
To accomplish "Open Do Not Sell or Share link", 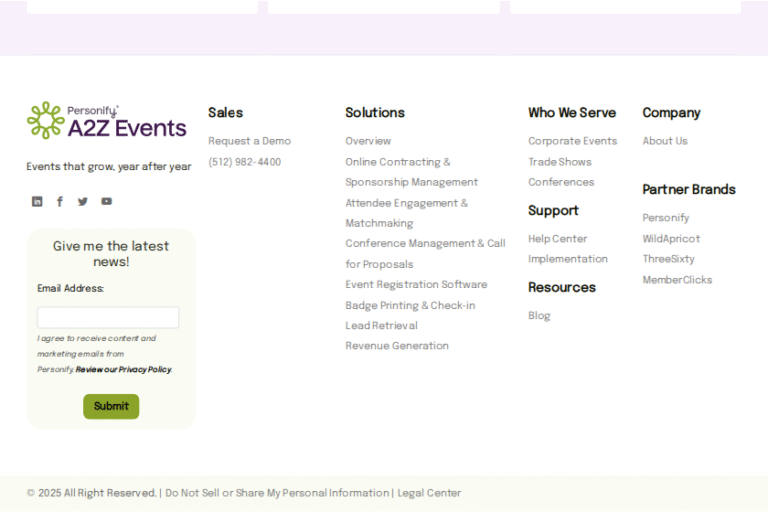I will (x=277, y=493).
